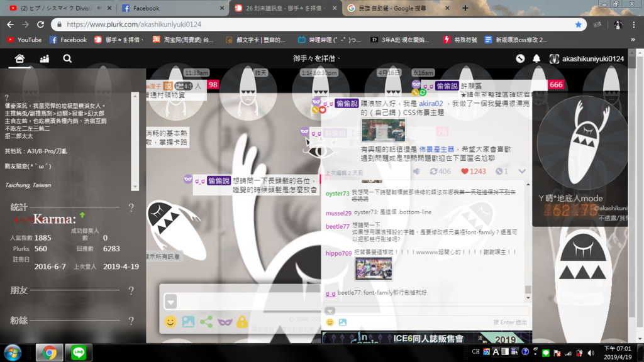This screenshot has width=644, height=362.
Task: Click the search magnifier in Plurk top bar
Action: click(x=67, y=58)
